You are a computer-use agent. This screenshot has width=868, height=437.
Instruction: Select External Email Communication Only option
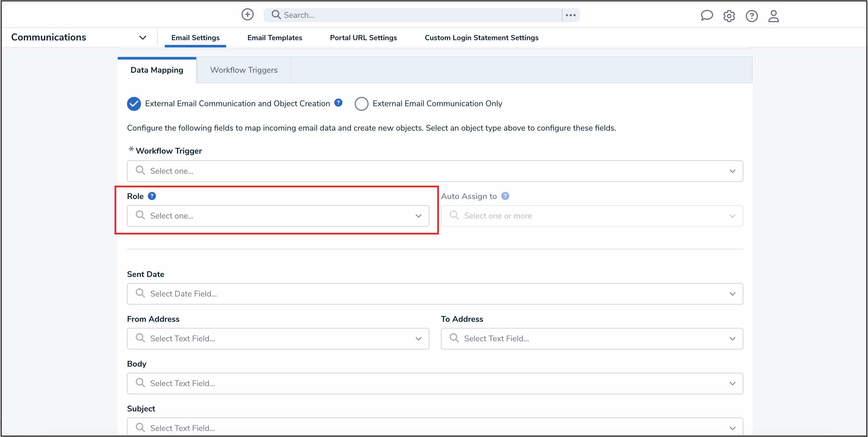[x=361, y=104]
